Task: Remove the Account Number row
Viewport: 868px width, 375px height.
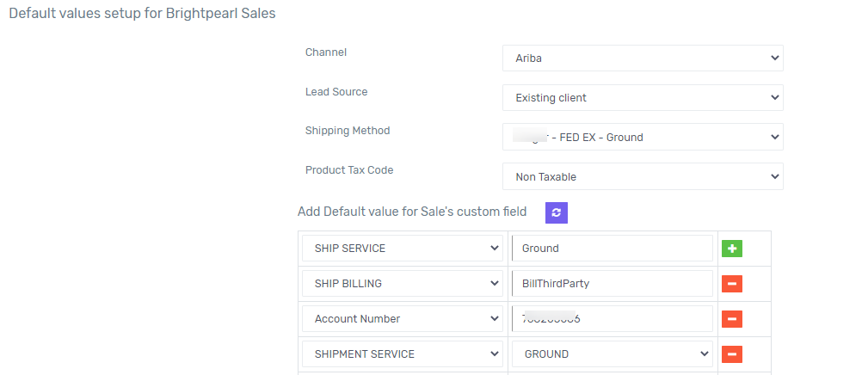Action: (x=732, y=319)
